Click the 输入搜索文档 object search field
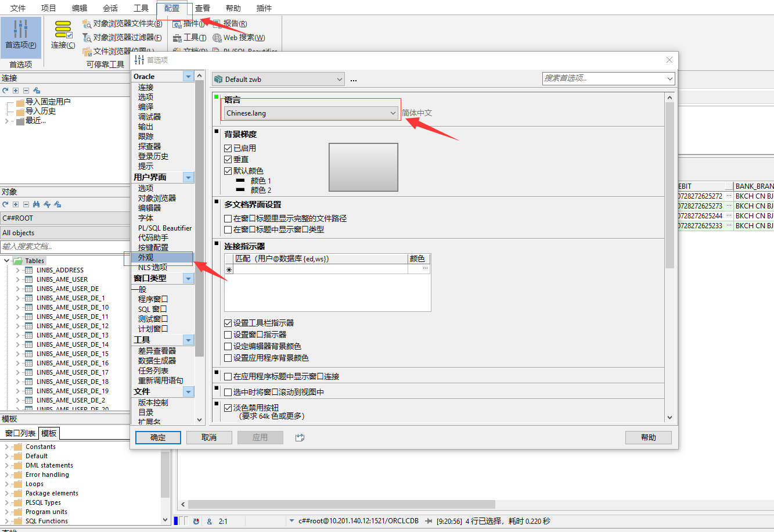Screen dimensions: 774x532 click(64, 247)
